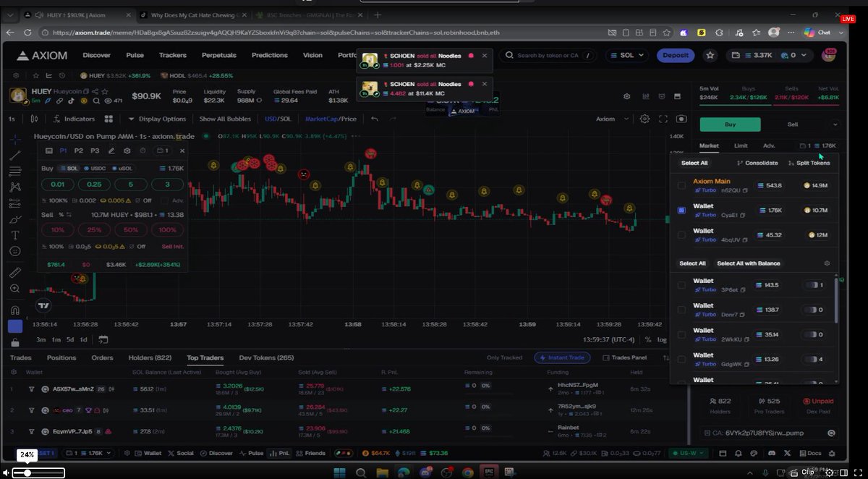
Task: Toggle MarketCap/Price chart mode
Action: coord(331,119)
